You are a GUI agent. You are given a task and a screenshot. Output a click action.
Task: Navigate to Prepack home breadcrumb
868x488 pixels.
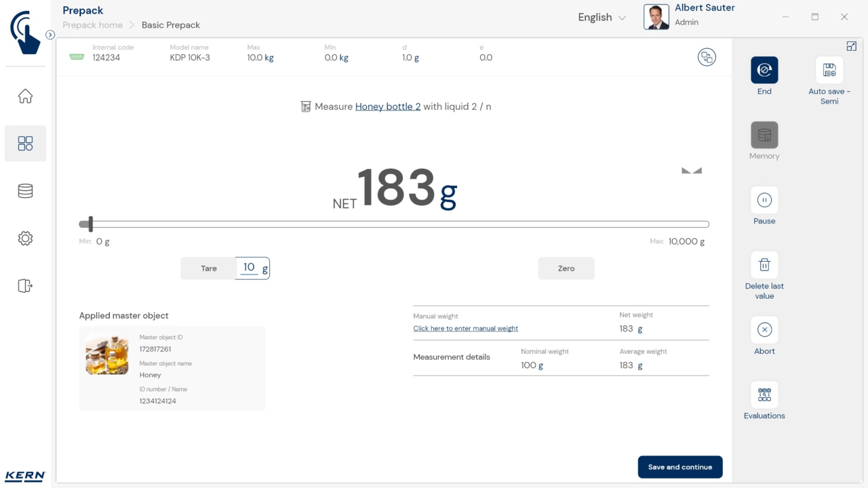coord(92,25)
